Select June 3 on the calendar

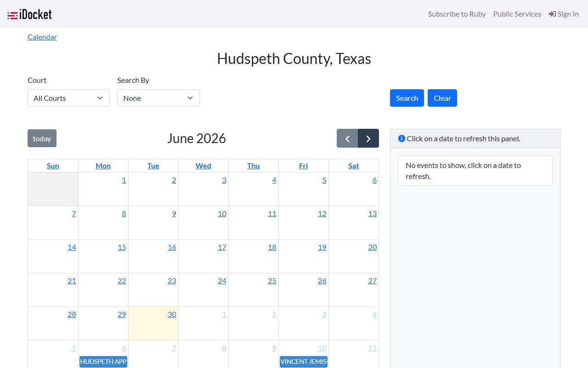coord(224,180)
